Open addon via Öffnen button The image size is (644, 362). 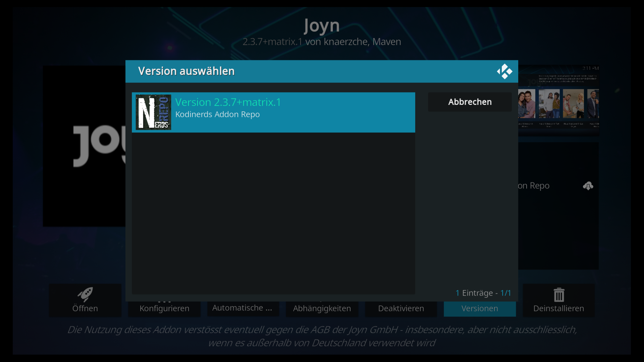click(85, 300)
